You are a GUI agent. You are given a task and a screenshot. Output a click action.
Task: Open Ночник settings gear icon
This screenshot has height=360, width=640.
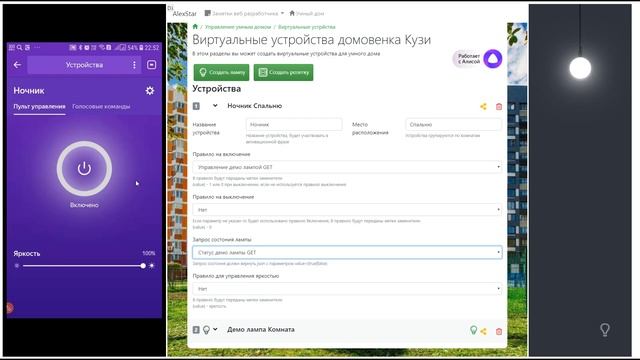[150, 91]
